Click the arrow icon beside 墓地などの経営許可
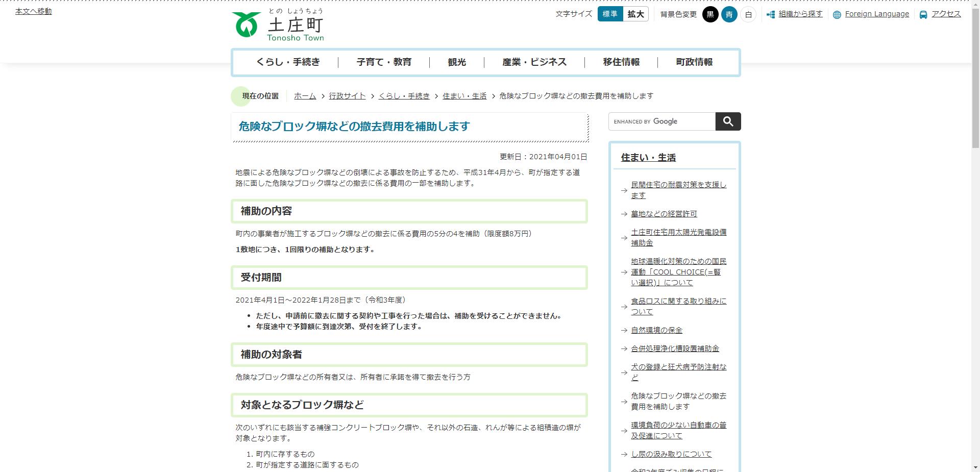Image resolution: width=980 pixels, height=472 pixels. click(623, 214)
